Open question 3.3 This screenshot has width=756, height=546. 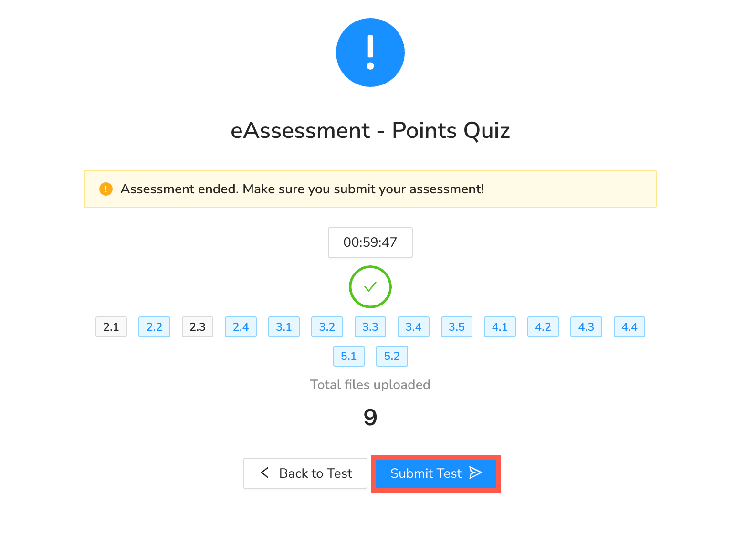coord(370,327)
